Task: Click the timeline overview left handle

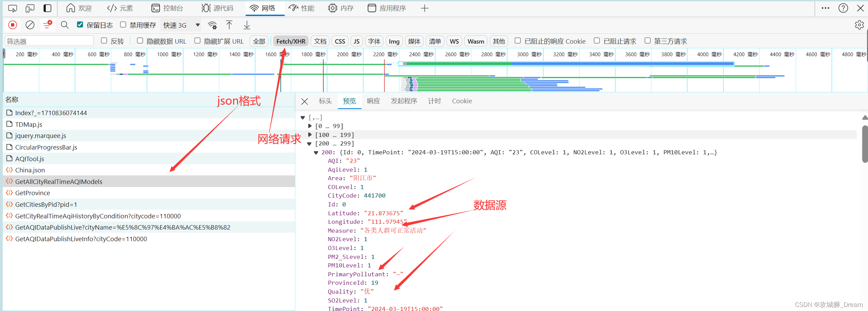Action: (x=4, y=53)
